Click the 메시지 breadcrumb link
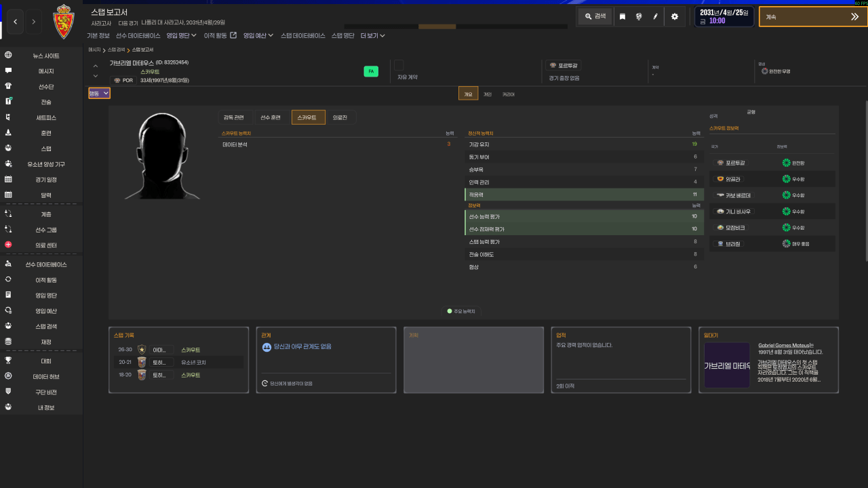Screen dimensions: 868x488 tap(94, 50)
